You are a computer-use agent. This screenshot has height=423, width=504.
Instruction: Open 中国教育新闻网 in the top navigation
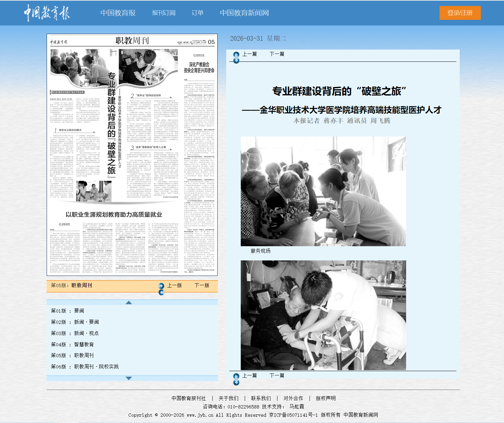pyautogui.click(x=244, y=13)
